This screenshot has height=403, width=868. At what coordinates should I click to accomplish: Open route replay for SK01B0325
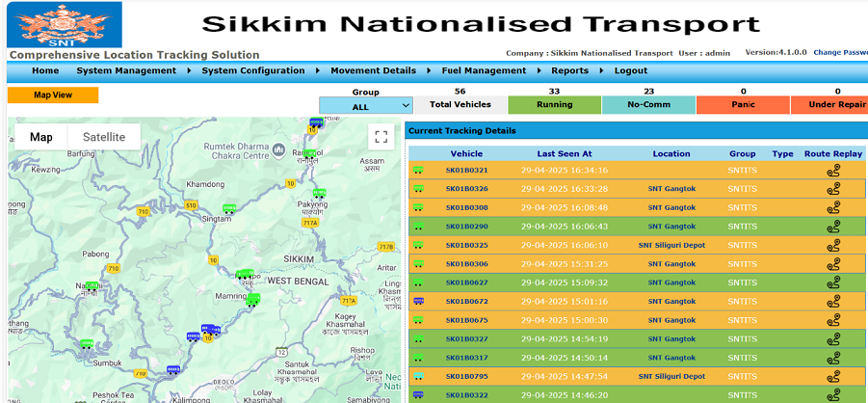click(833, 246)
